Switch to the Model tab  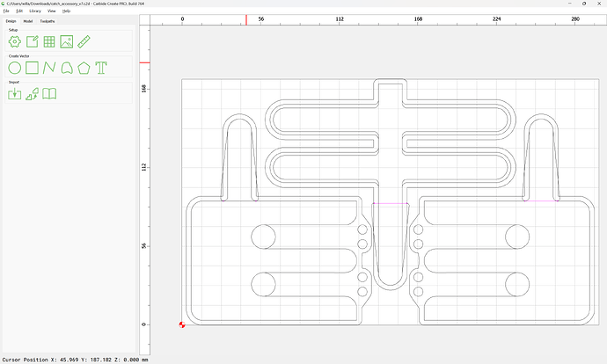28,21
